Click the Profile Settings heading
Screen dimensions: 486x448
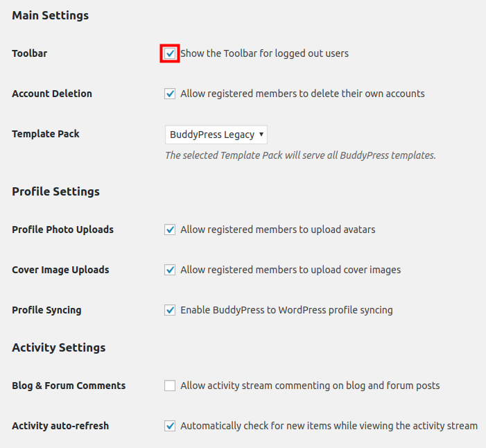pyautogui.click(x=55, y=191)
